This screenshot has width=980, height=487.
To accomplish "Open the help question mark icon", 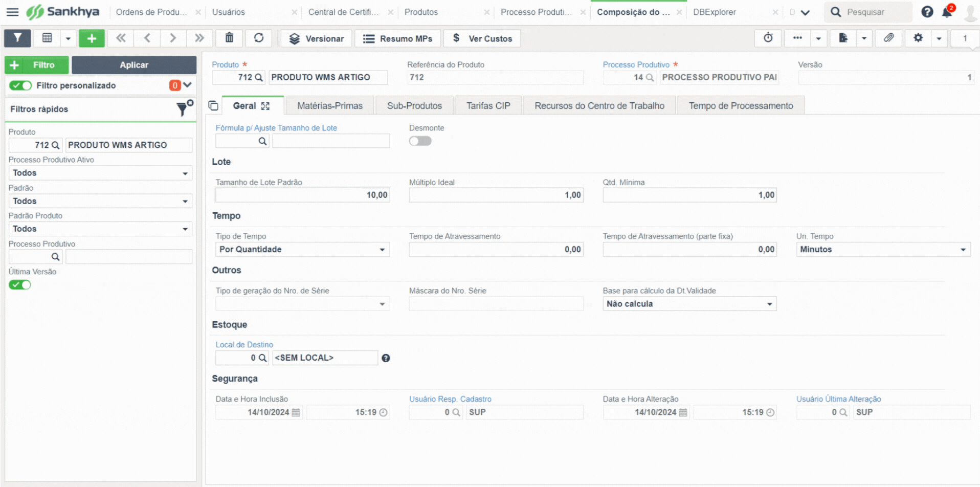I will tap(927, 12).
